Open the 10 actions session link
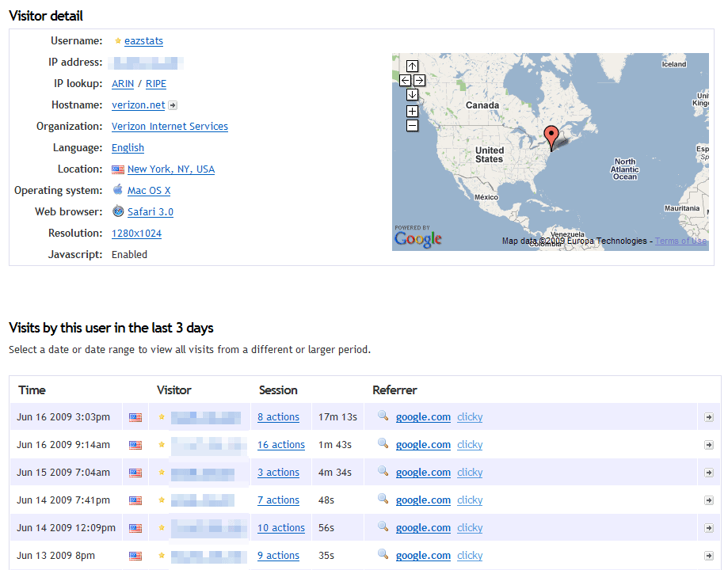The width and height of the screenshot is (728, 570). [x=281, y=528]
